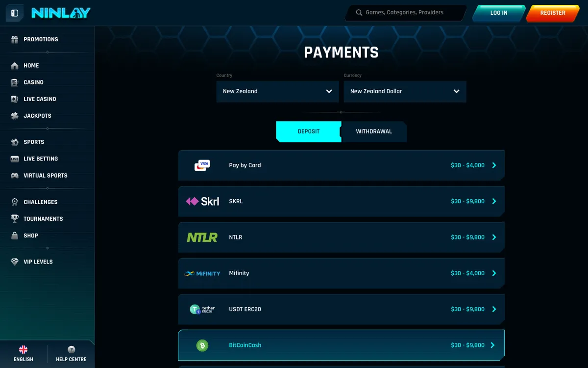The height and width of the screenshot is (368, 588).
Task: Open Jackpots in the sidebar
Action: coord(37,116)
